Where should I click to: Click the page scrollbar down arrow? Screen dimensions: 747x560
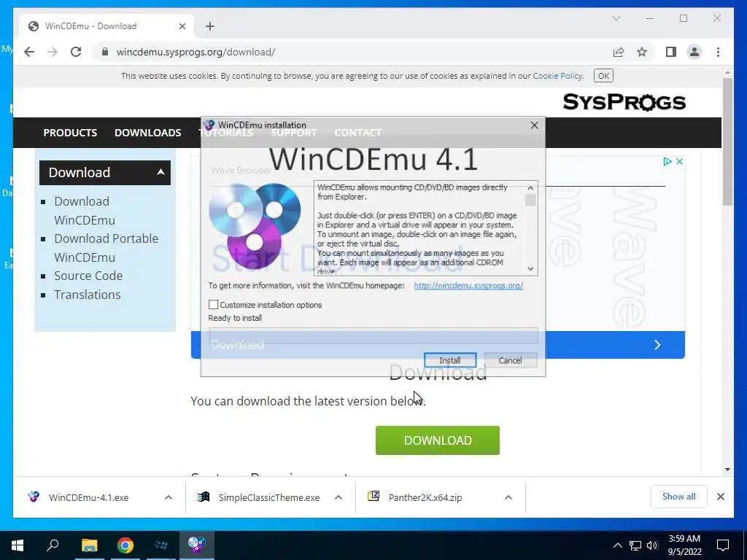[x=727, y=469]
